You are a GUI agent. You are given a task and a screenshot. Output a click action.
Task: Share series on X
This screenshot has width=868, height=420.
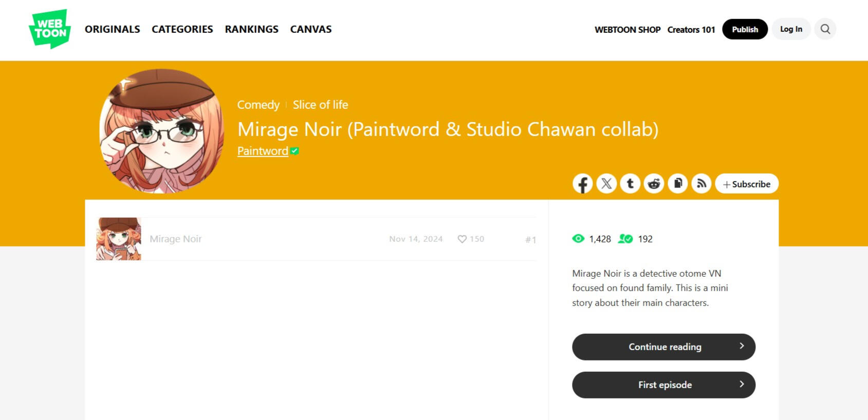click(x=606, y=184)
